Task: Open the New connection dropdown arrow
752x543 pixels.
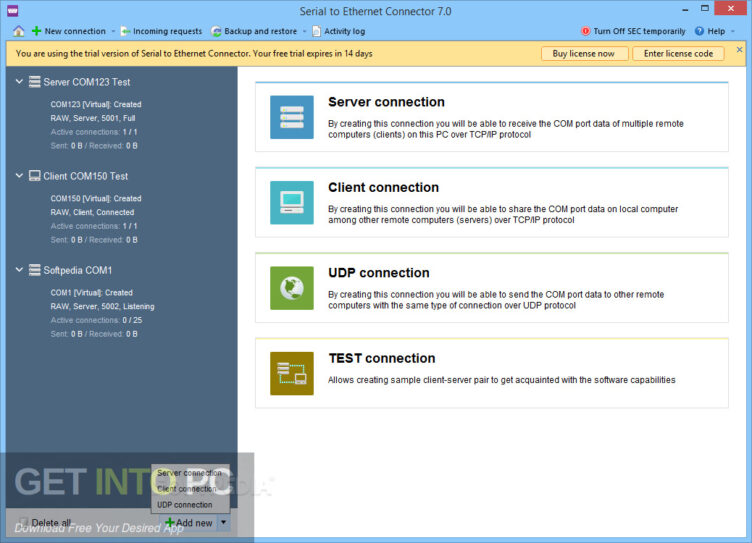Action: pos(113,31)
